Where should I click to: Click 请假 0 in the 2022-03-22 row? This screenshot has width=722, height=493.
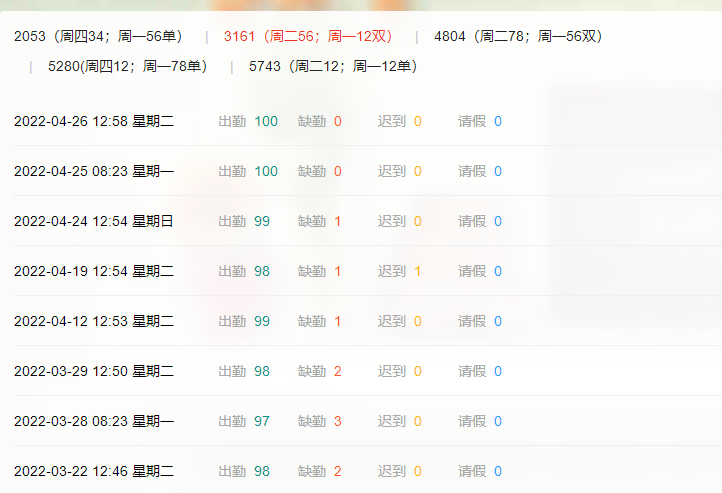(x=480, y=471)
